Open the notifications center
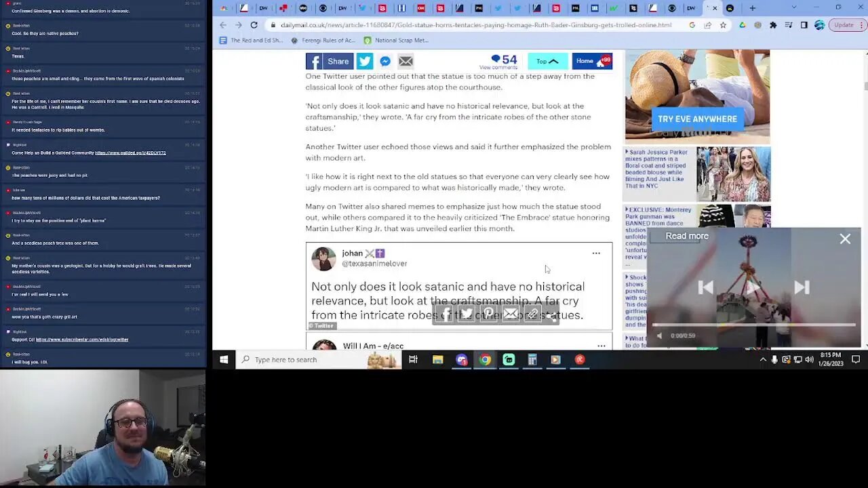868x488 pixels. click(856, 360)
